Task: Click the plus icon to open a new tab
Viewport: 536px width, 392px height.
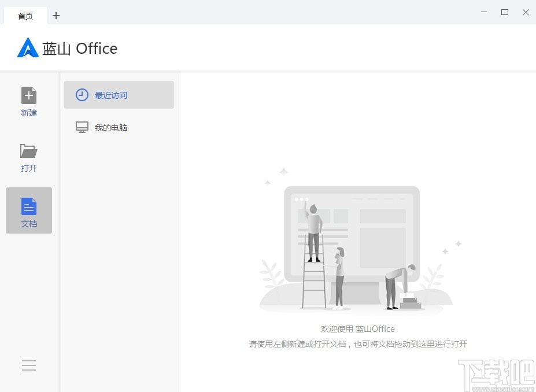Action: (x=56, y=16)
